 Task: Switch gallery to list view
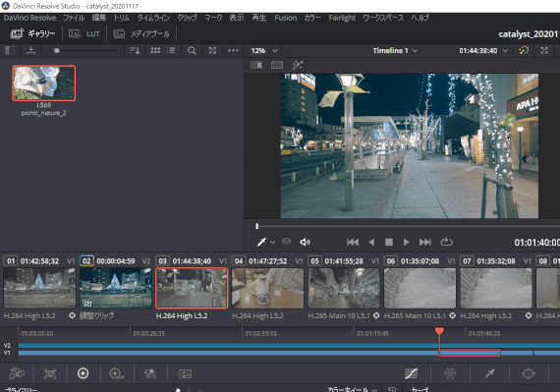point(171,50)
